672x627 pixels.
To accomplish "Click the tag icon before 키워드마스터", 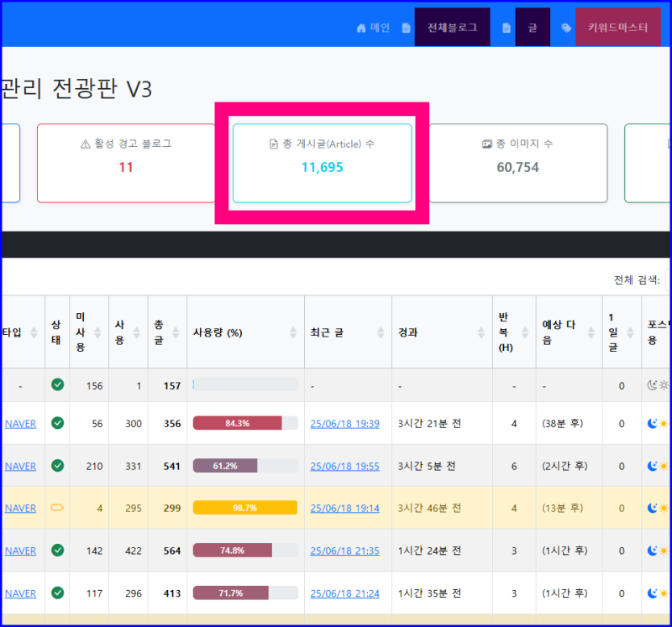I will (566, 29).
